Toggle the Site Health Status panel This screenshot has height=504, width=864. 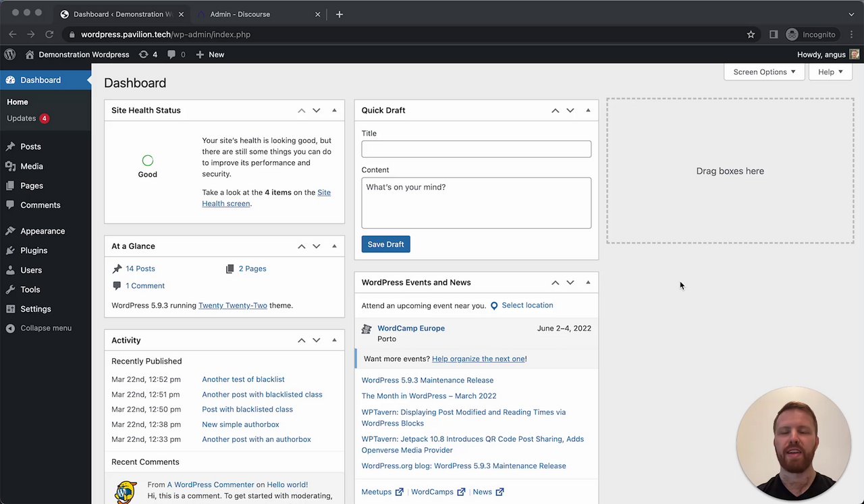coord(334,111)
